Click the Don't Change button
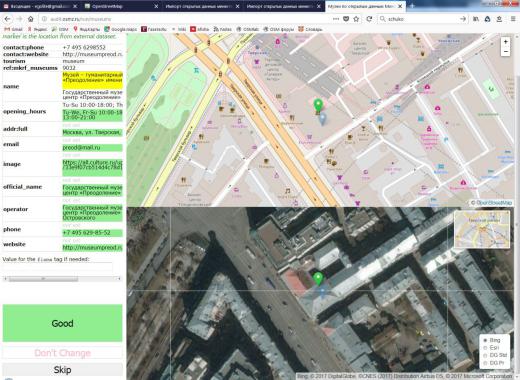Screen dimensions: 520x380 click(62, 353)
